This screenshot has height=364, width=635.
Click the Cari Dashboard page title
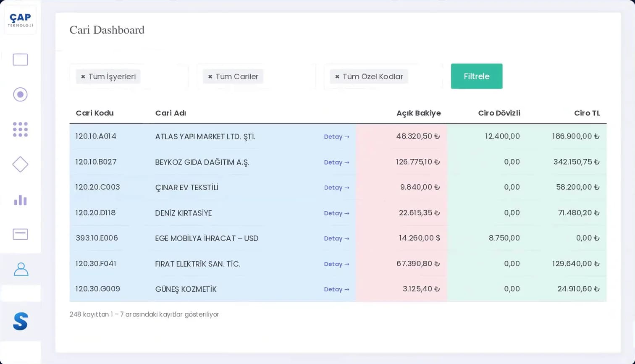click(x=107, y=30)
